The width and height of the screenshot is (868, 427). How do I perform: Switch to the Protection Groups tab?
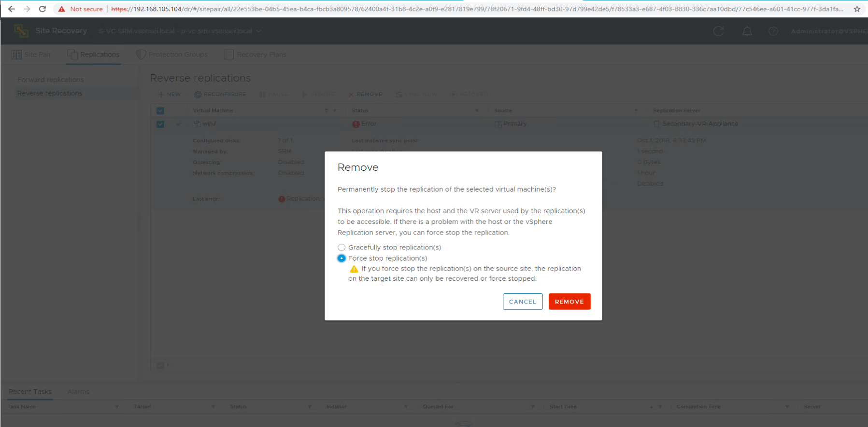tap(172, 55)
